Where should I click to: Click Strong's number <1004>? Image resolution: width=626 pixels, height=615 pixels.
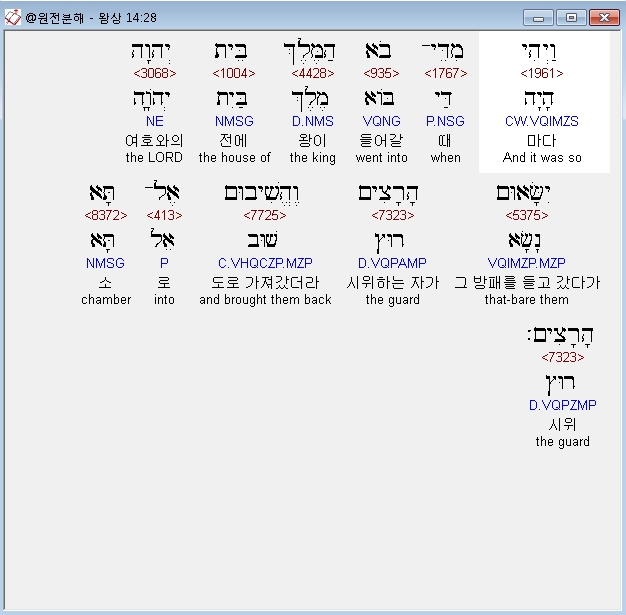click(x=234, y=73)
